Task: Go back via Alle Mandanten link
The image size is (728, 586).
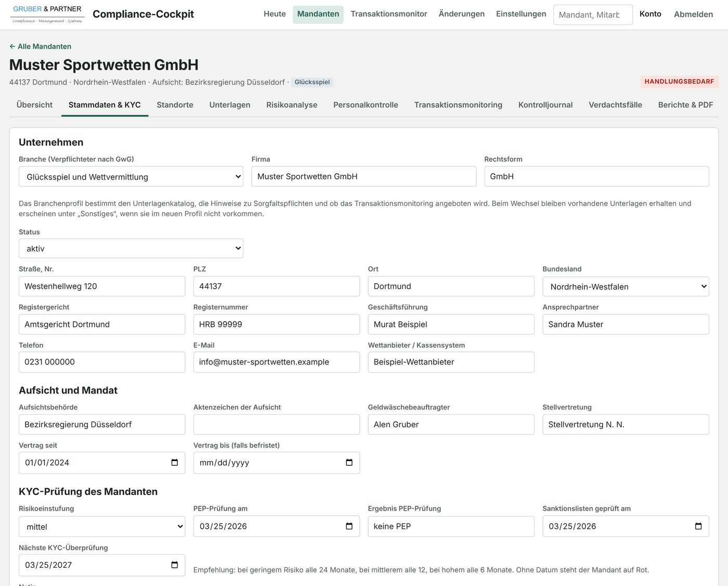Action: tap(40, 46)
